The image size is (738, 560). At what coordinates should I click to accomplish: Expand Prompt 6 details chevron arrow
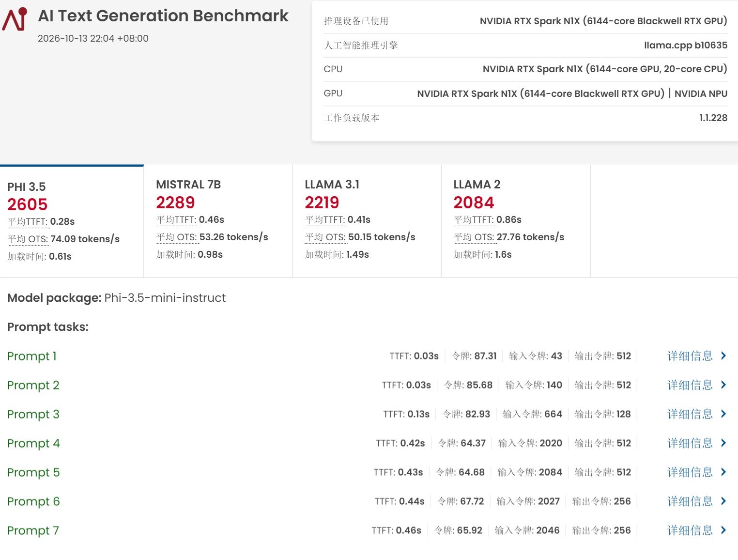[x=723, y=501]
